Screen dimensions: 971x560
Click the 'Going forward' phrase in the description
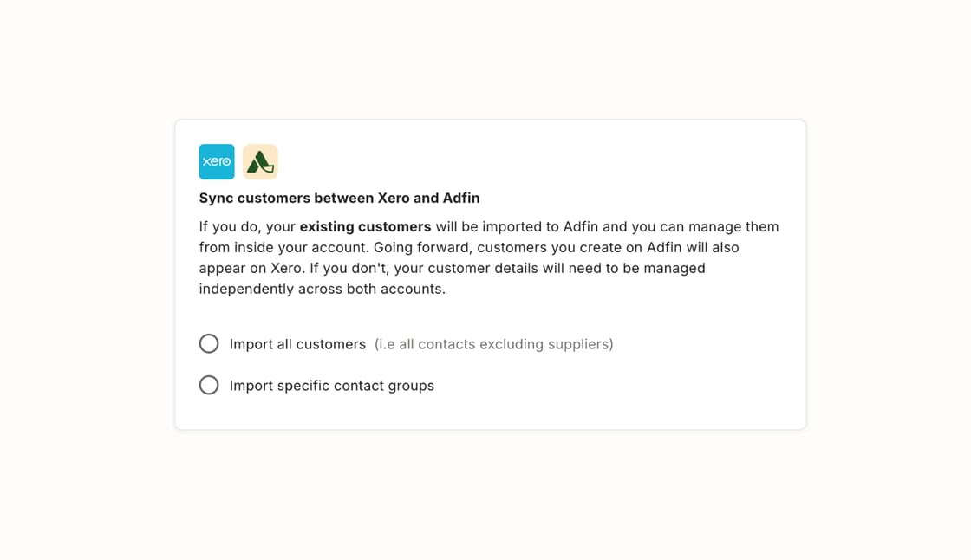point(420,248)
